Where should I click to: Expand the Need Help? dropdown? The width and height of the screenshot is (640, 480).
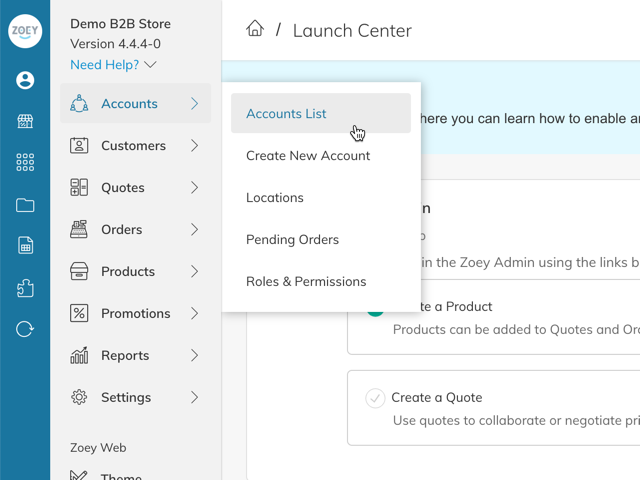(x=113, y=65)
